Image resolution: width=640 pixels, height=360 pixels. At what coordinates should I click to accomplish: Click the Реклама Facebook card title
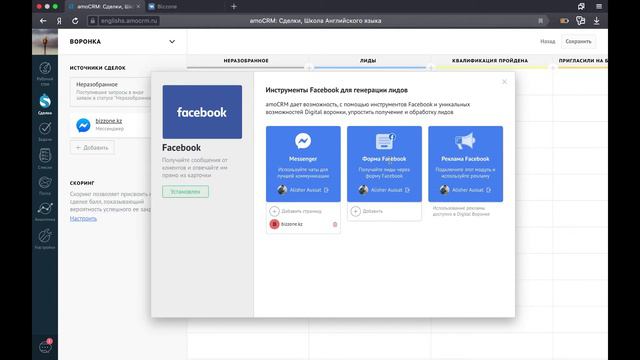pyautogui.click(x=465, y=159)
